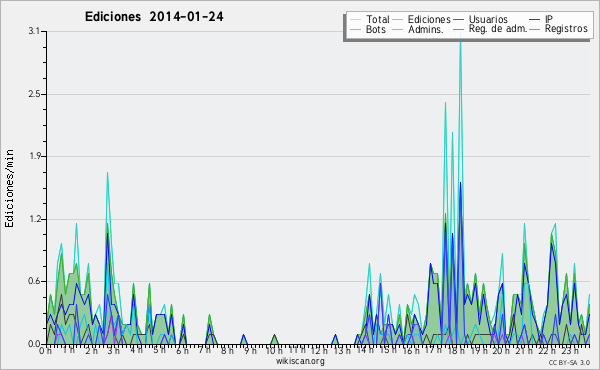Click the '0.6' y-axis value

(x=34, y=281)
